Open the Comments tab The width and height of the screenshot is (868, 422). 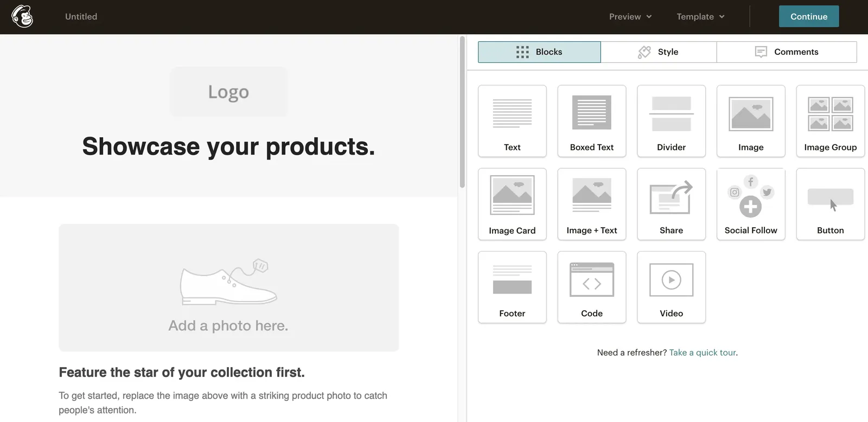(x=787, y=52)
